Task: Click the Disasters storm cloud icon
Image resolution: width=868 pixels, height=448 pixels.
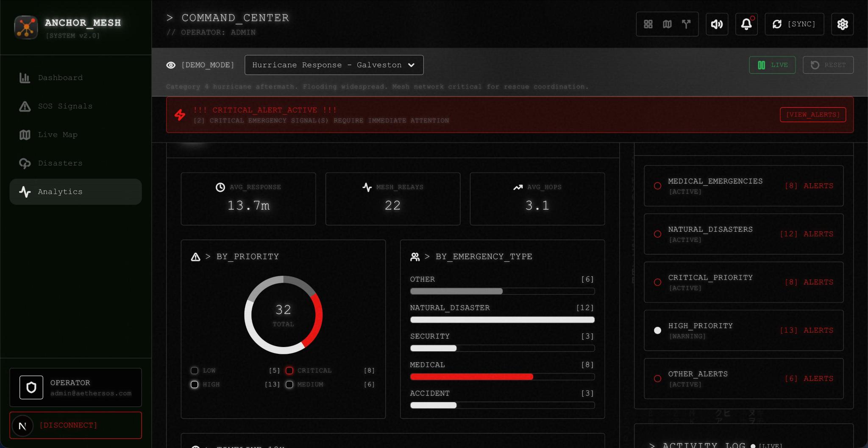Action: click(x=25, y=163)
